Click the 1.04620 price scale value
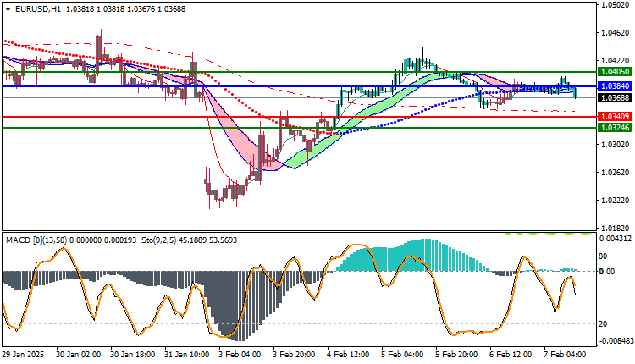This screenshot has height=364, width=635. click(616, 33)
